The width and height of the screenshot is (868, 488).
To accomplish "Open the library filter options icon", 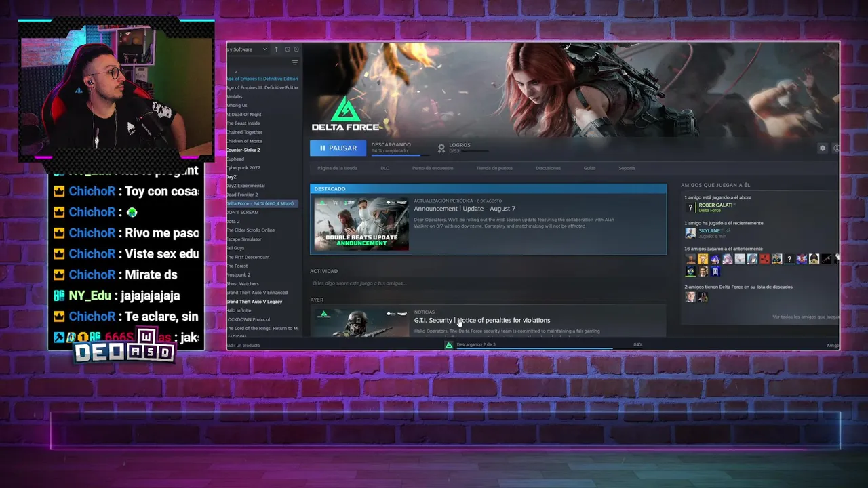I will [294, 62].
